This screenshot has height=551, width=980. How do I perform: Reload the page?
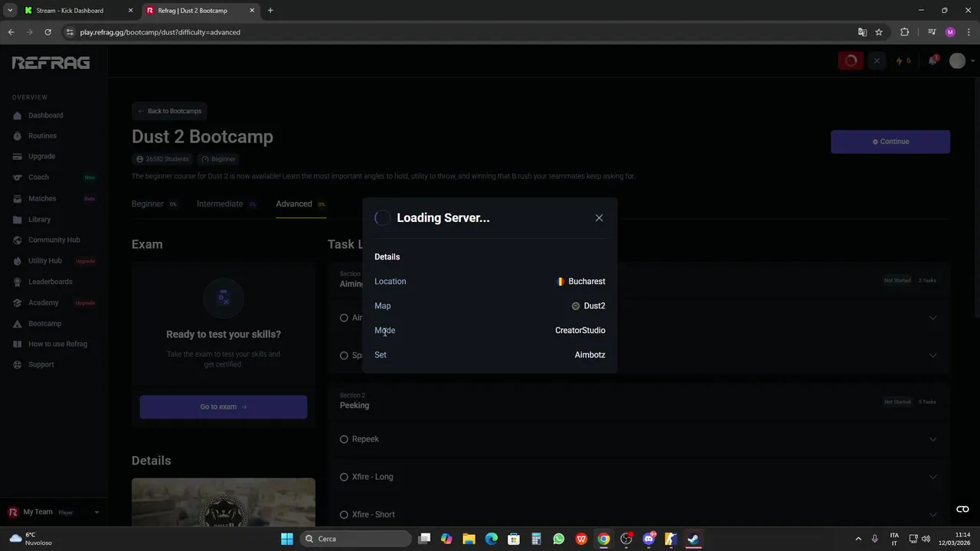pos(47,32)
